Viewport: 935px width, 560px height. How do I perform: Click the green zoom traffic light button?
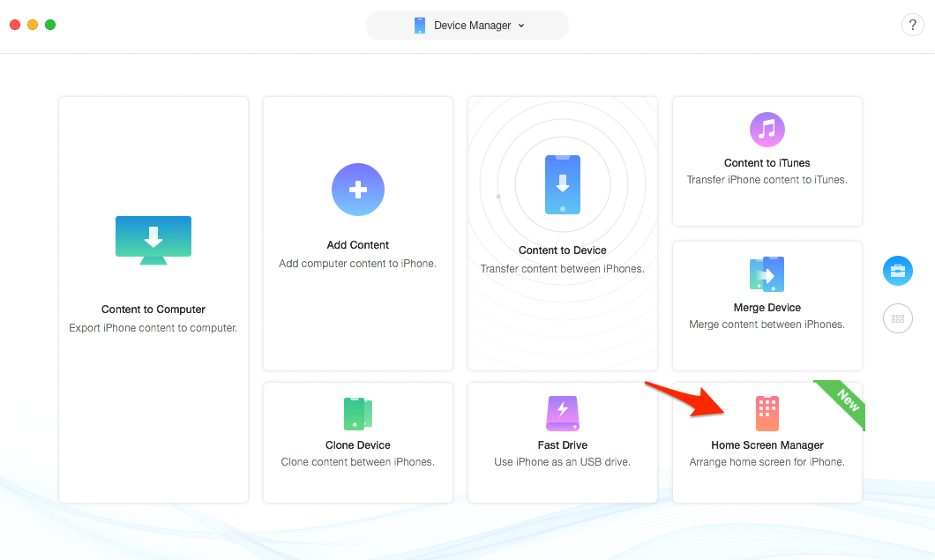click(x=50, y=25)
